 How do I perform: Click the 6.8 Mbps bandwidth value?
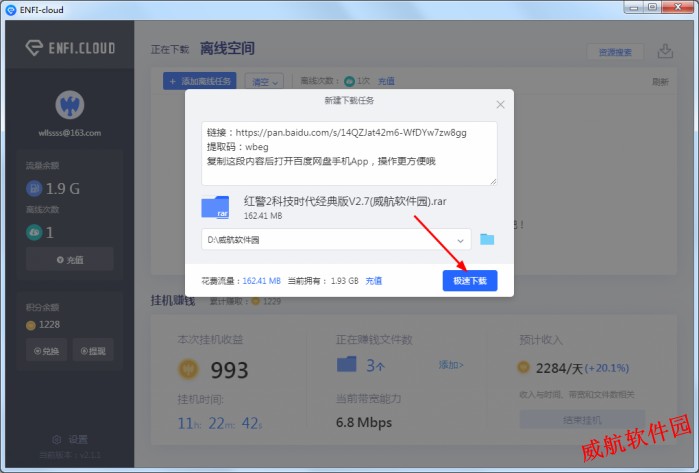[364, 422]
